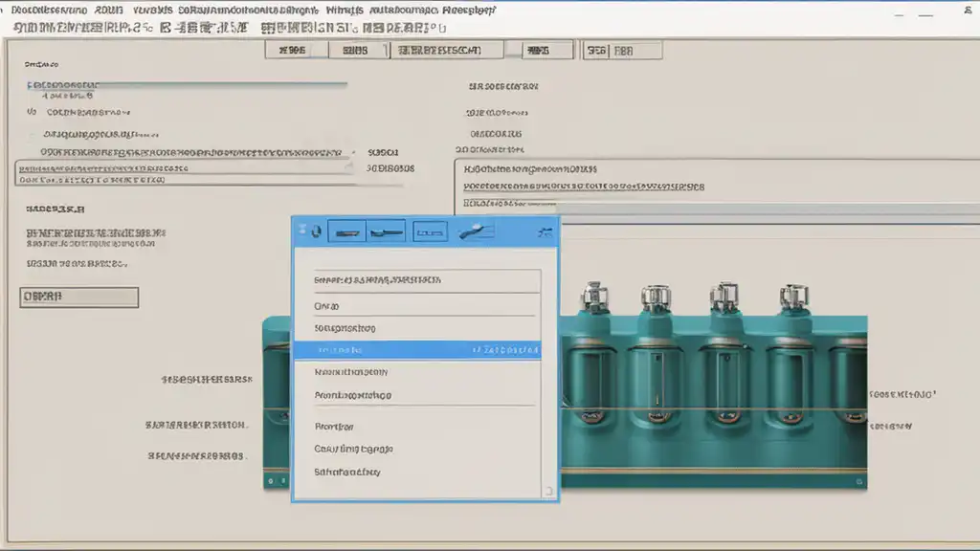Open the widest middle tab ending in "(CHT)"
Viewport: 980px width, 551px height.
(x=446, y=50)
